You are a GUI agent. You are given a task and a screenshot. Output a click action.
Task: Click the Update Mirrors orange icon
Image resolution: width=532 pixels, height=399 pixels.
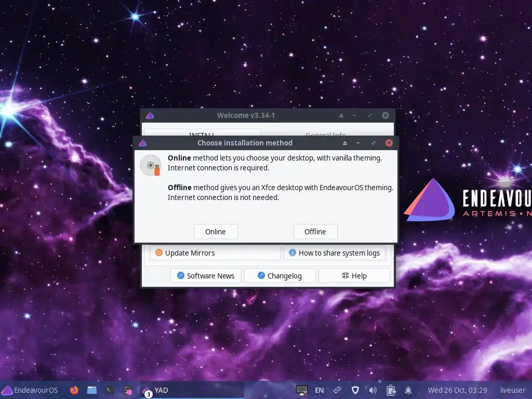tap(159, 252)
